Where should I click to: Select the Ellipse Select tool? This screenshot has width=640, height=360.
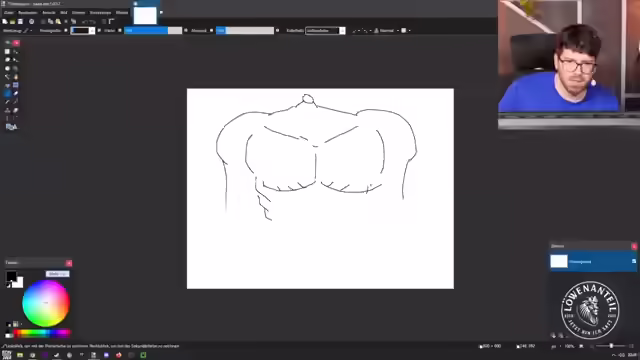pyautogui.click(x=7, y=68)
